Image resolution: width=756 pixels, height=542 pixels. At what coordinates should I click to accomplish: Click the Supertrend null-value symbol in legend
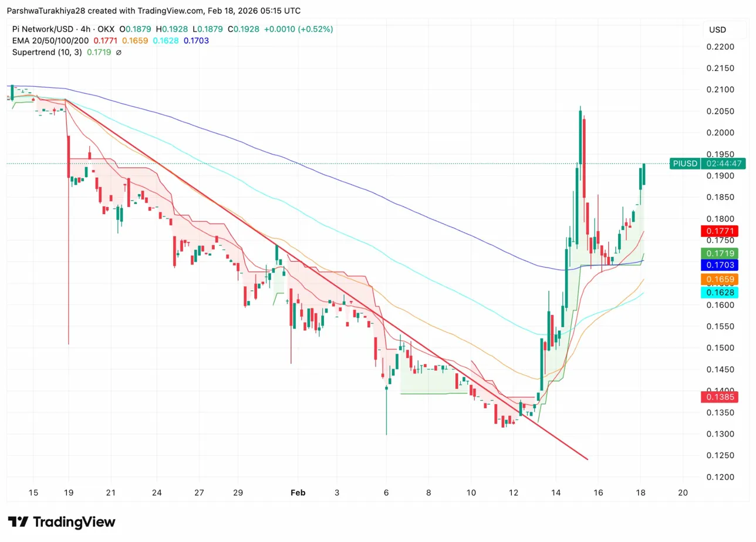[119, 52]
